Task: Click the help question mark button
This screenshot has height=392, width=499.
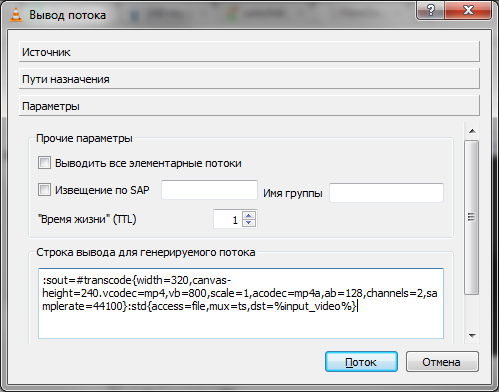Action: (430, 10)
